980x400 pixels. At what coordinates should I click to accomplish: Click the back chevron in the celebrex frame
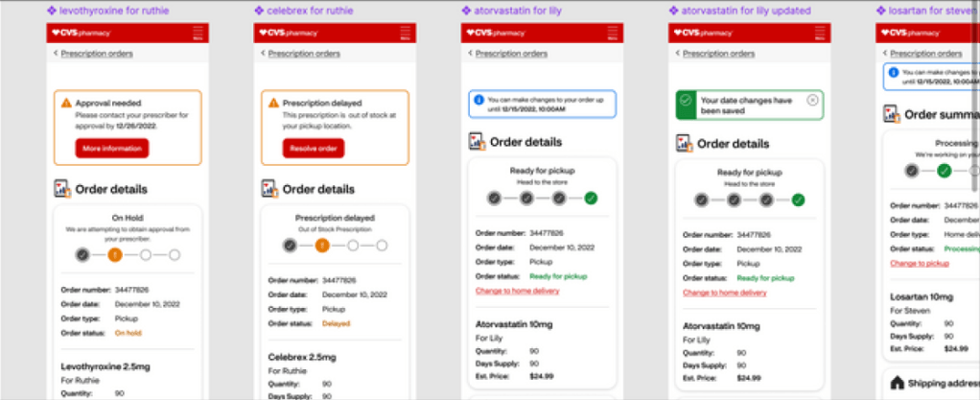262,54
